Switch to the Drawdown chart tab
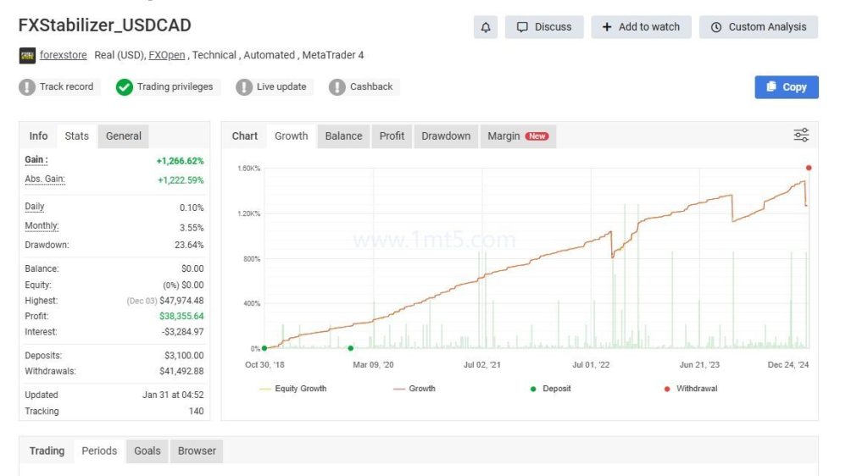Screen dimensions: 868x476 (x=446, y=136)
